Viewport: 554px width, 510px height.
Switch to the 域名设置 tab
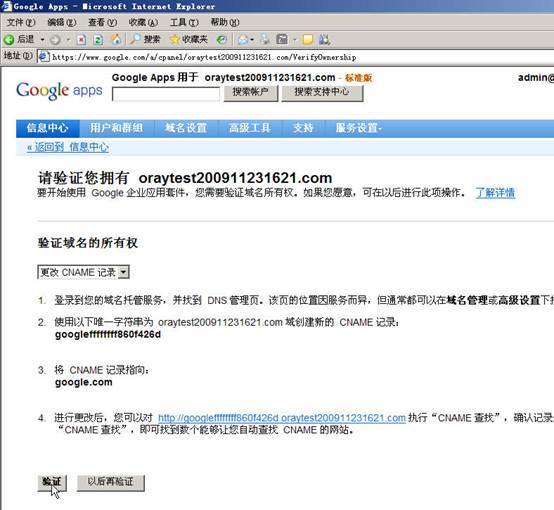186,128
